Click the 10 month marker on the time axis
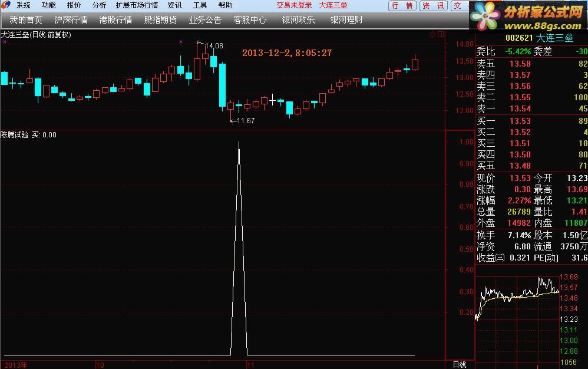 100,365
